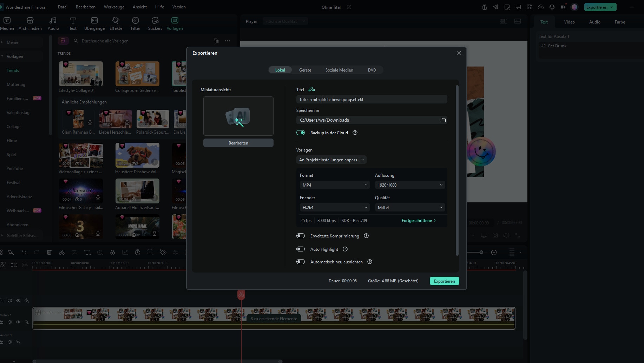Open the Auflösung 1920*1080 dropdown

[410, 185]
